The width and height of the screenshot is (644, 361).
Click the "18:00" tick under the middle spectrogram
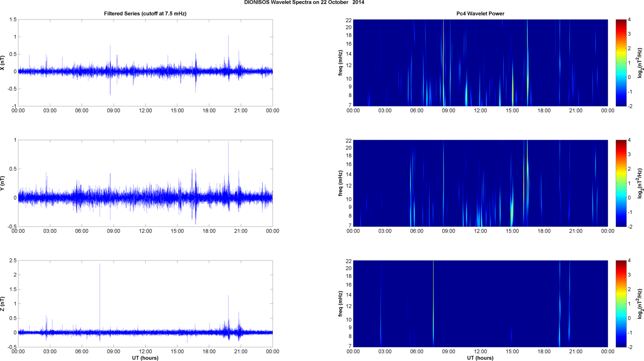click(x=544, y=231)
